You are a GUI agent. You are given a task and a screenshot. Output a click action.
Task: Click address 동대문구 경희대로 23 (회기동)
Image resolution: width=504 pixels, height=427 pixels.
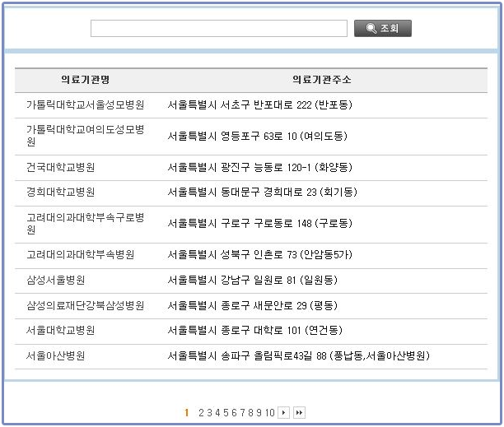tap(289, 192)
